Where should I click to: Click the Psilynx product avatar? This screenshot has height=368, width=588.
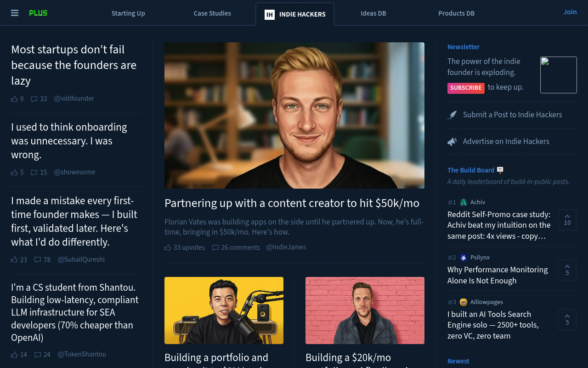click(464, 258)
